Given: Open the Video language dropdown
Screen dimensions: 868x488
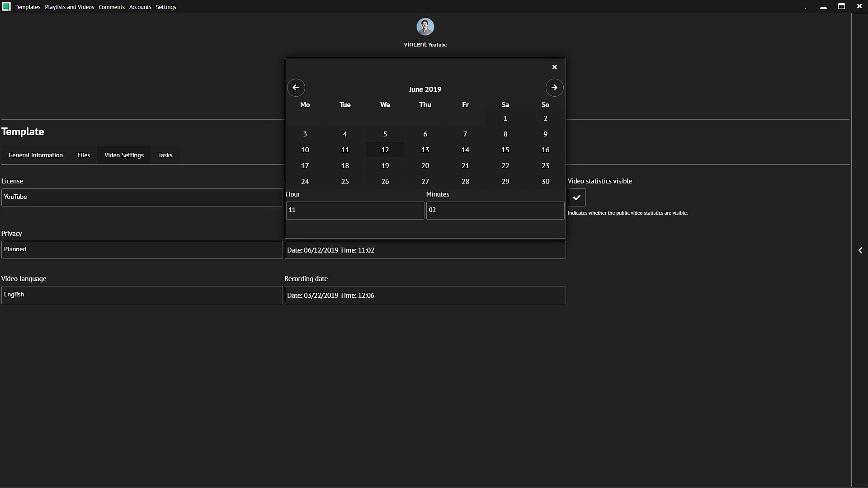Looking at the screenshot, I should pyautogui.click(x=142, y=295).
